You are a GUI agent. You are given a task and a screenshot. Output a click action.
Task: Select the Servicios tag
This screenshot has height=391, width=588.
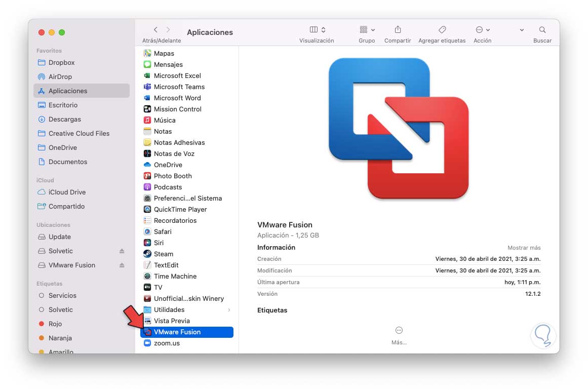coord(82,296)
